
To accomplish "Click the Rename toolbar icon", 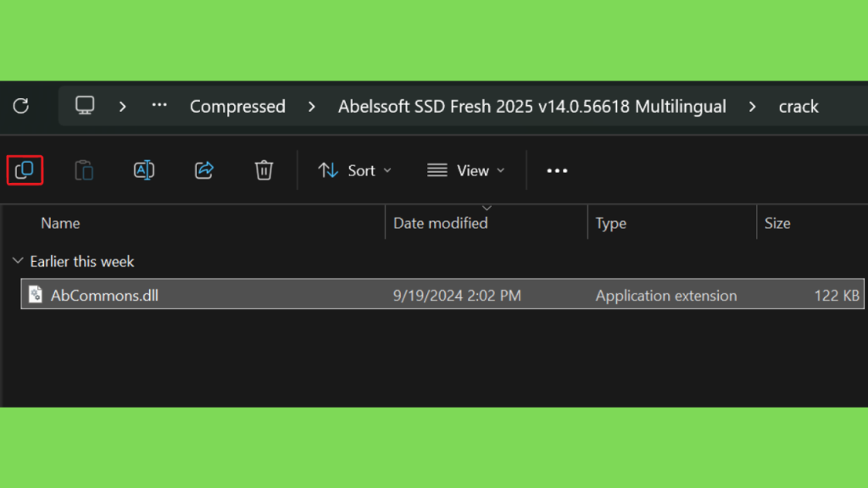I will [144, 169].
